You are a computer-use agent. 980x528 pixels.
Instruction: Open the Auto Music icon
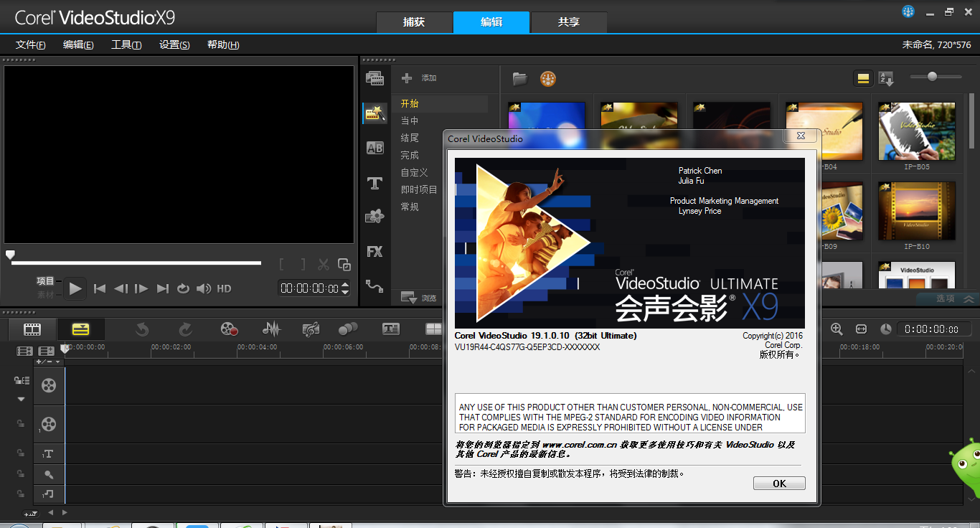click(x=311, y=329)
